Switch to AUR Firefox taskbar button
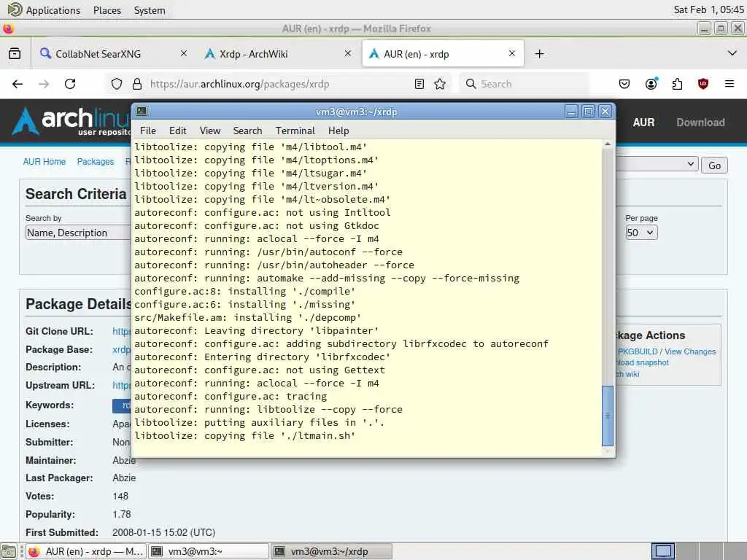Screen dimensions: 747x560 point(86,551)
